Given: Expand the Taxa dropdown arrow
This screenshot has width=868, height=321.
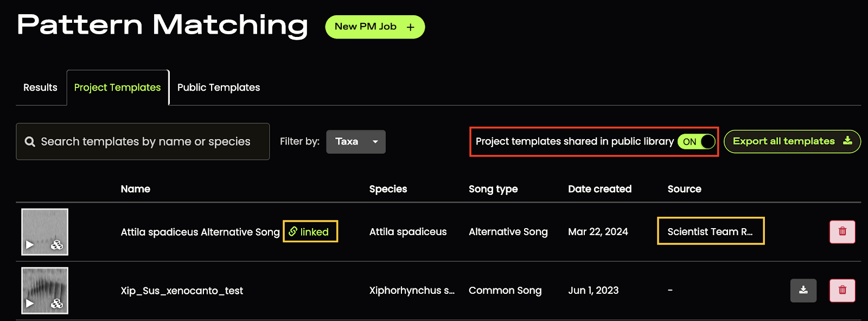Looking at the screenshot, I should tap(375, 142).
